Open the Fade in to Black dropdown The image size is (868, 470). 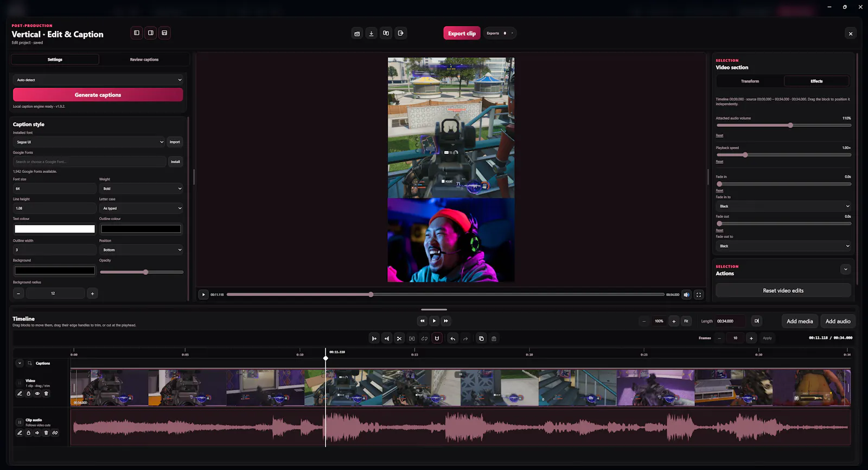[x=783, y=206]
